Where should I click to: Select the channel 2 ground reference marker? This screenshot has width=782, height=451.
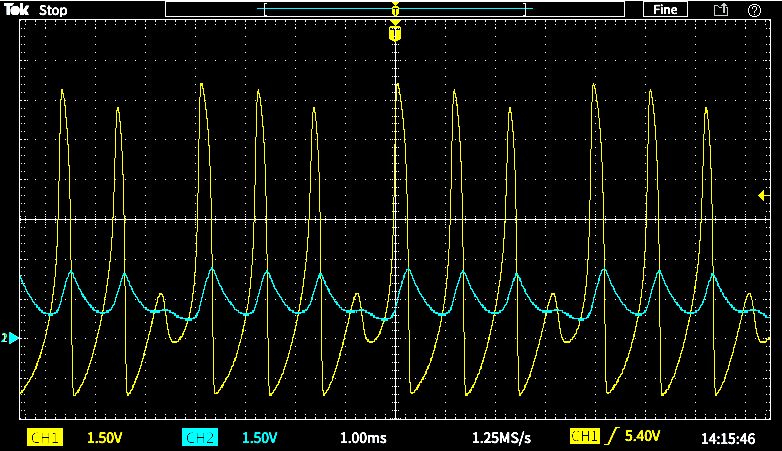(x=12, y=338)
